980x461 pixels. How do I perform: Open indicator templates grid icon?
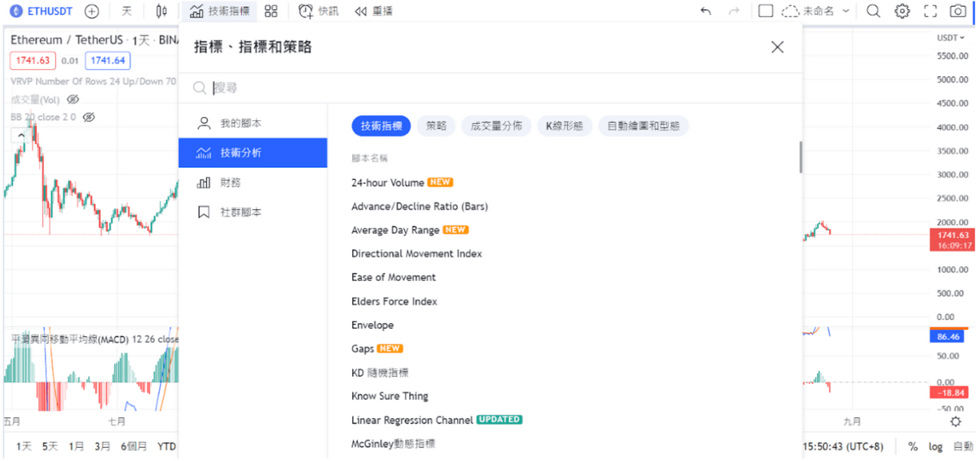click(271, 11)
